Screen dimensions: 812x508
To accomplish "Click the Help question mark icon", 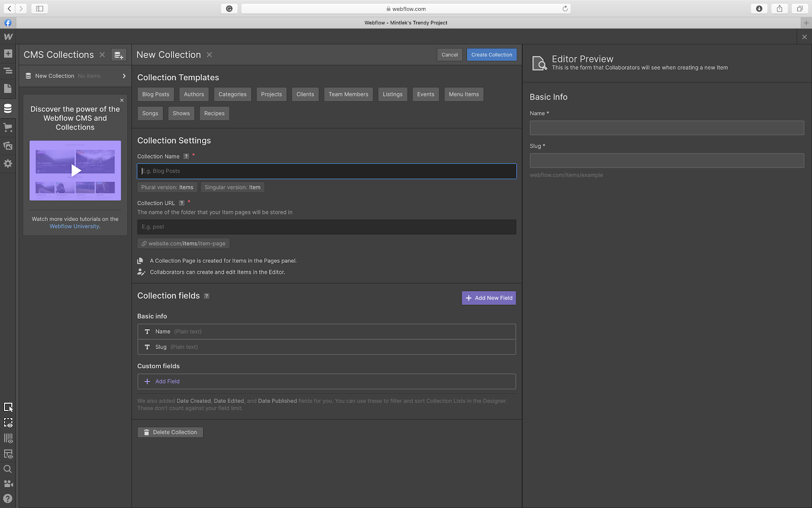I will pos(8,498).
